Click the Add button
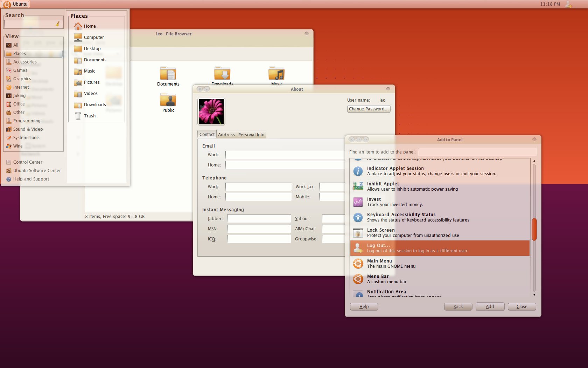 pyautogui.click(x=490, y=307)
